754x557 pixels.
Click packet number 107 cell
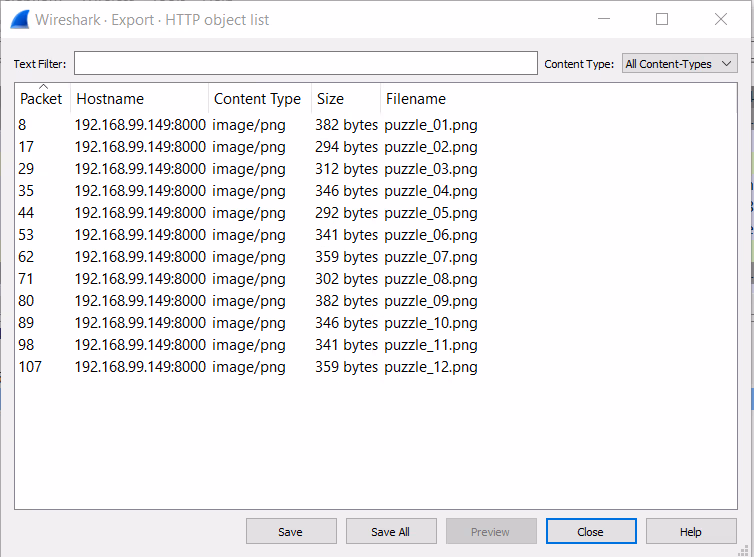(x=30, y=367)
